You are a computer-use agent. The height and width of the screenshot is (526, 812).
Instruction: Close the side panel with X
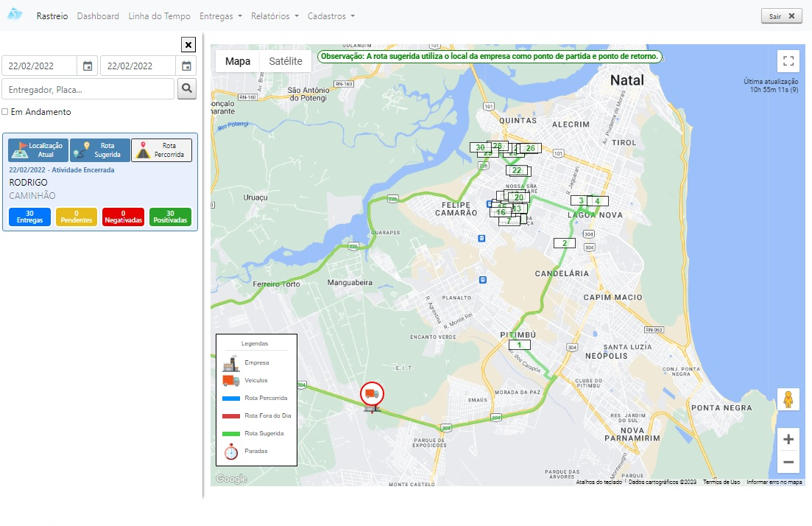(x=188, y=45)
